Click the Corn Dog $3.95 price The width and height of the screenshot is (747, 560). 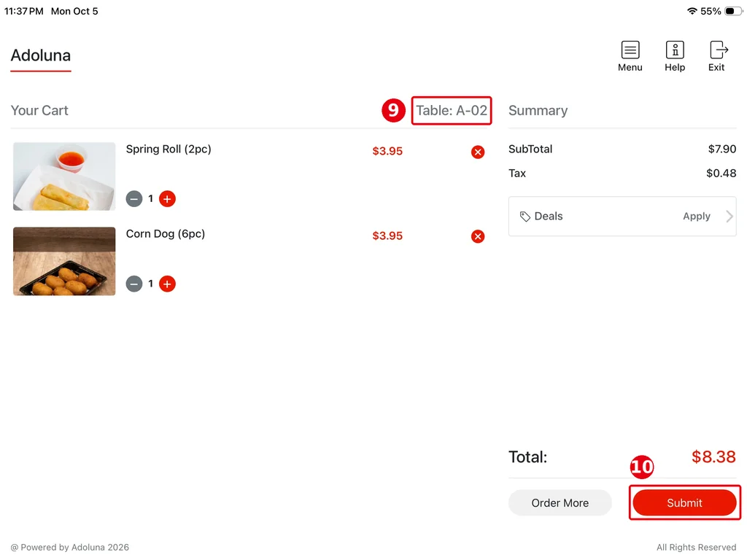click(x=387, y=236)
